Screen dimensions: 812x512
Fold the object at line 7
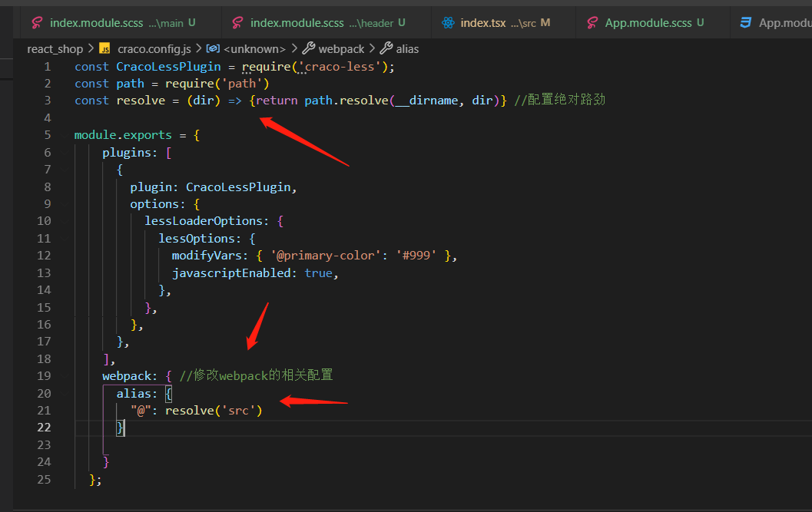point(65,170)
